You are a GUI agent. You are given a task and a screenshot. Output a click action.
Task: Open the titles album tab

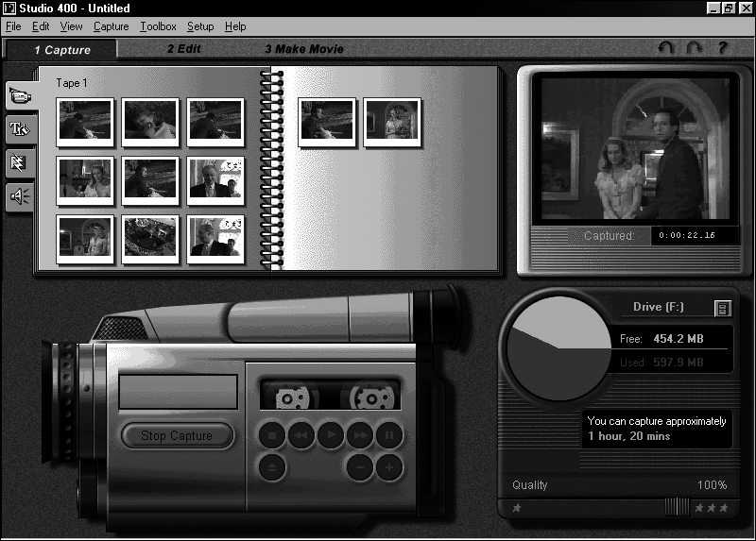pyautogui.click(x=20, y=129)
